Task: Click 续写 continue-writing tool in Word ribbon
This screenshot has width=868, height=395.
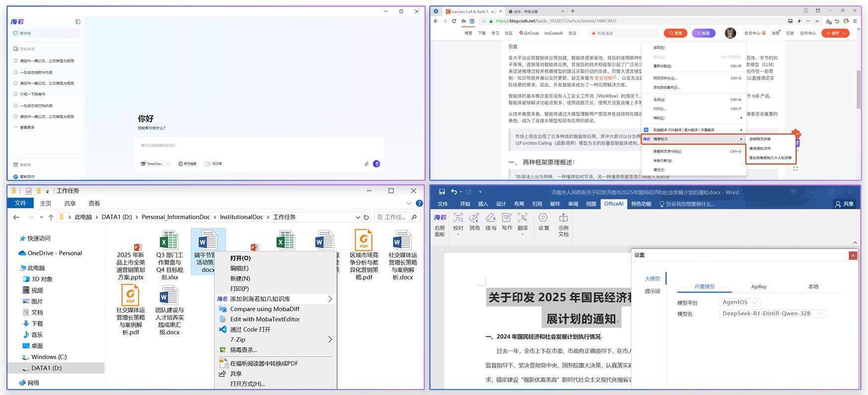Action: pyautogui.click(x=491, y=222)
